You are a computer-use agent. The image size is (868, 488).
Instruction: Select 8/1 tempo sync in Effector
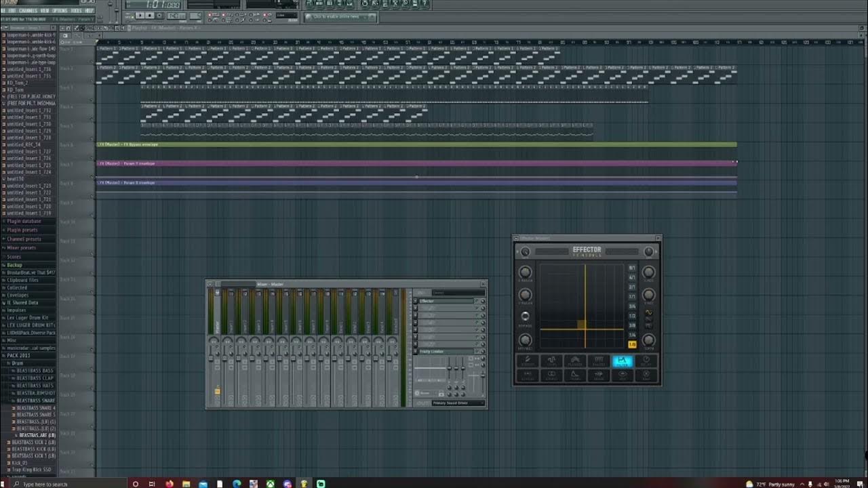(x=632, y=268)
